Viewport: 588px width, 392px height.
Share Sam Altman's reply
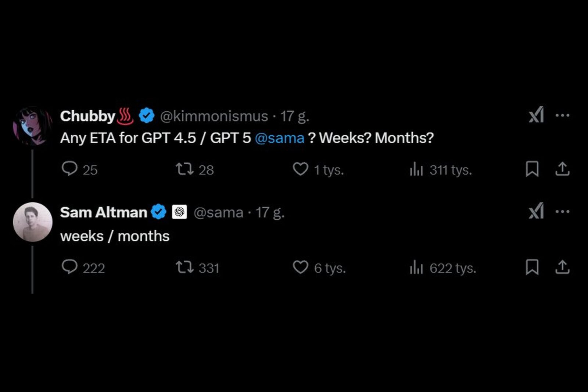click(x=562, y=267)
